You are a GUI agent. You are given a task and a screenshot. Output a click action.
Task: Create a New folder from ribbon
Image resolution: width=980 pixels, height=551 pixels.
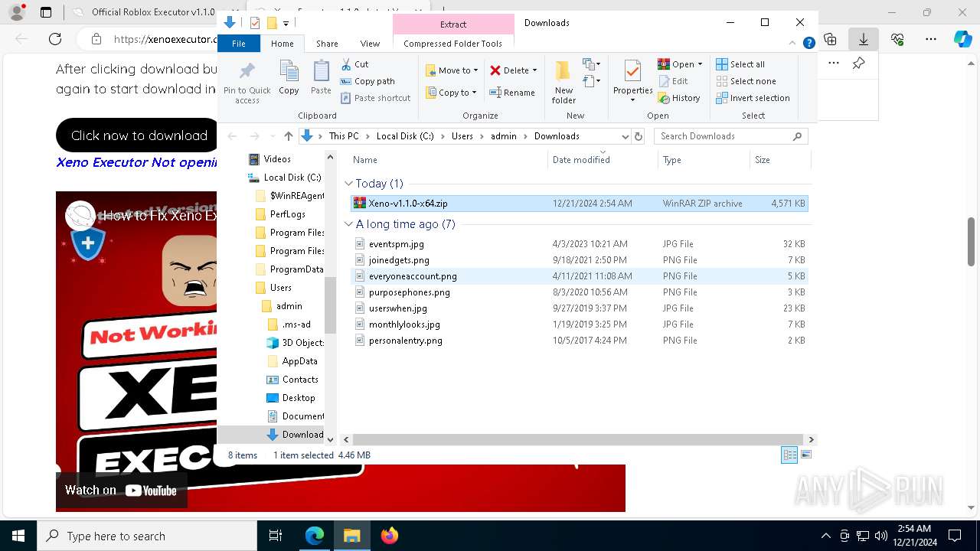[563, 82]
